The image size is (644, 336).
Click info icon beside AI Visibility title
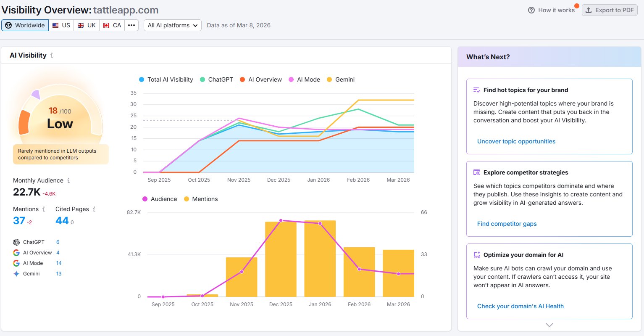(52, 55)
